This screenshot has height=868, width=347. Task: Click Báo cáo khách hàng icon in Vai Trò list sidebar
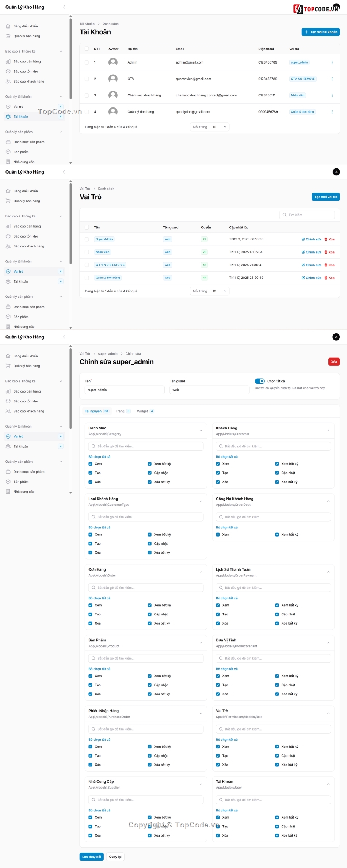(8, 246)
